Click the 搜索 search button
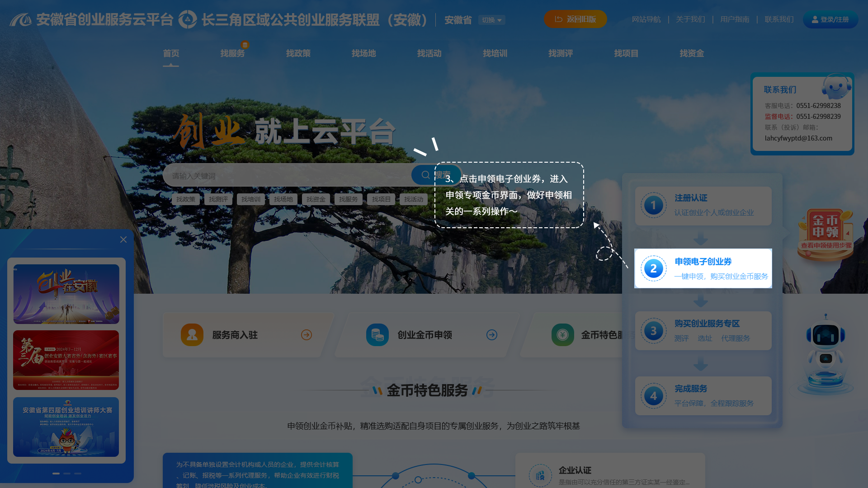This screenshot has height=488, width=868. 436,175
